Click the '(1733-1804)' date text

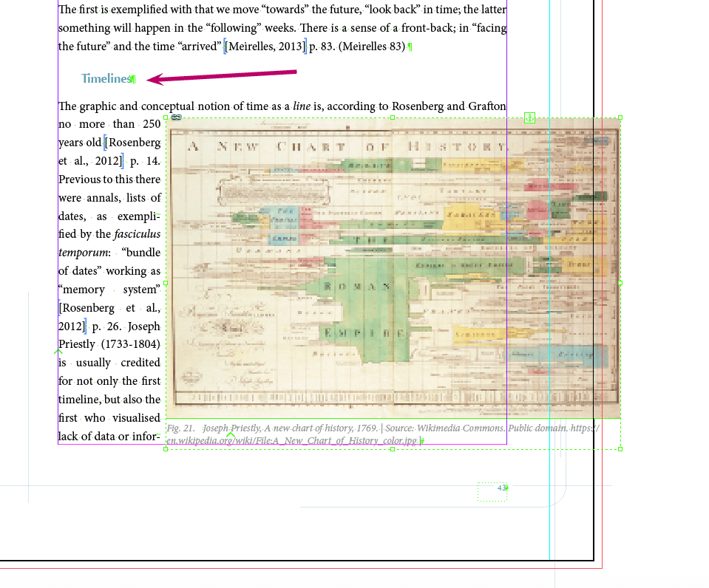click(x=131, y=344)
